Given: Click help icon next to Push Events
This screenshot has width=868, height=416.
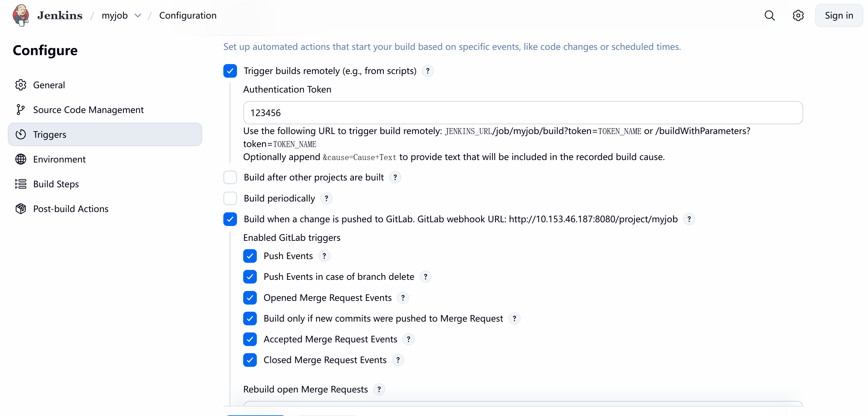Looking at the screenshot, I should click(x=324, y=256).
